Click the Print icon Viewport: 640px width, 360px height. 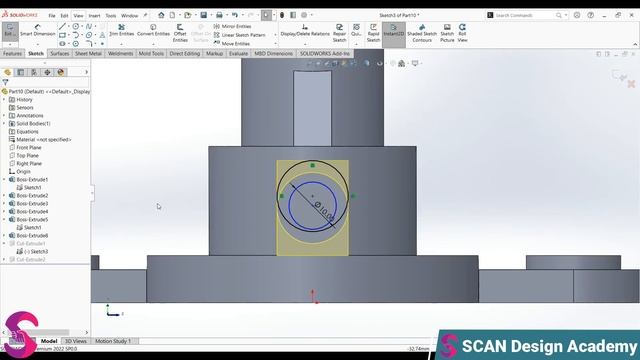(x=219, y=15)
